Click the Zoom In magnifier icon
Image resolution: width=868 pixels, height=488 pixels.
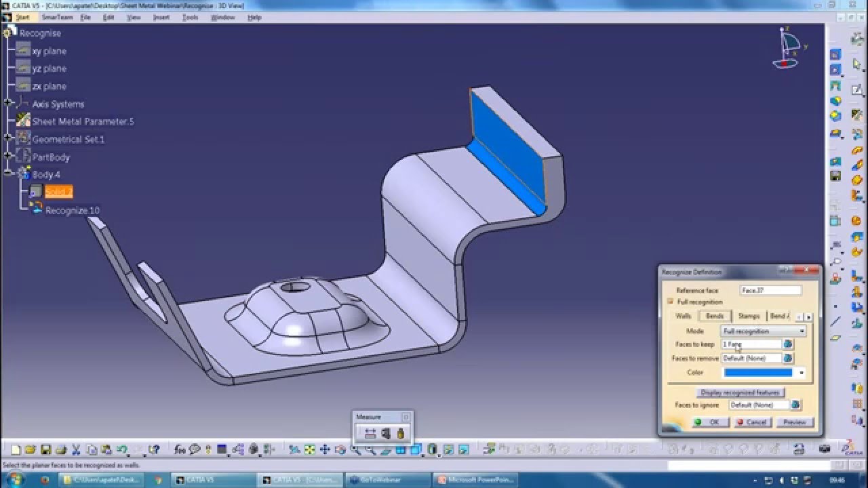pyautogui.click(x=355, y=449)
